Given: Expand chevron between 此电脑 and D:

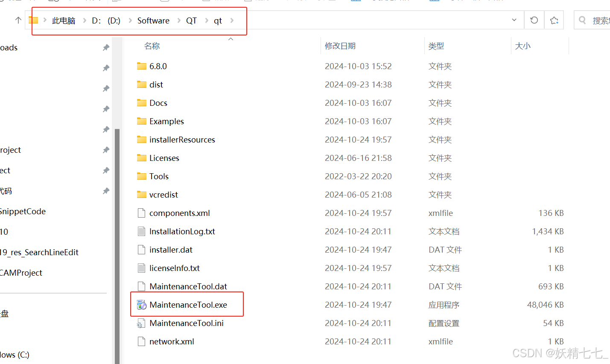Looking at the screenshot, I should [84, 20].
